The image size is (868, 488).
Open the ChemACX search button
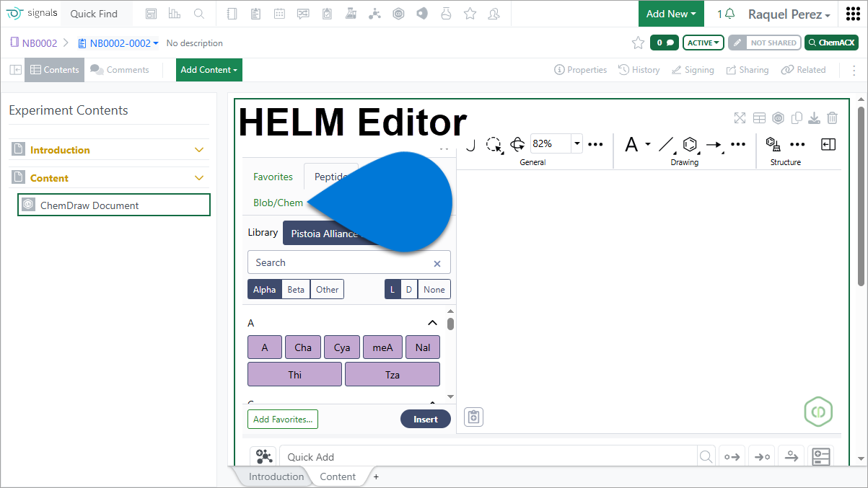(x=831, y=43)
